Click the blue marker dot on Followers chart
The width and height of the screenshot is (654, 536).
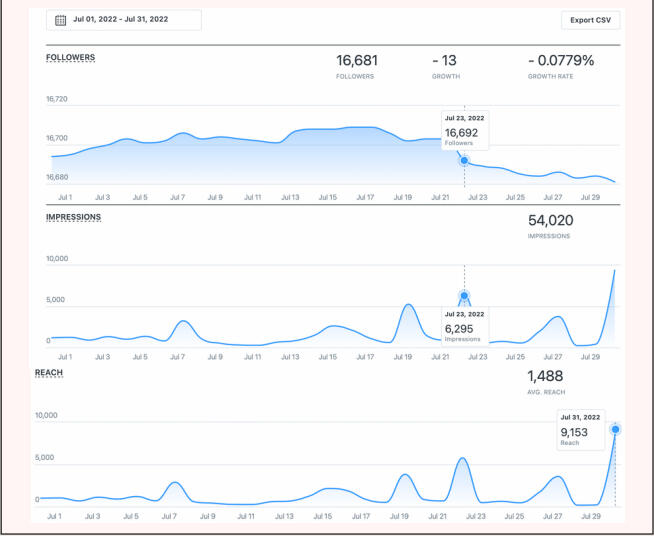coord(464,160)
